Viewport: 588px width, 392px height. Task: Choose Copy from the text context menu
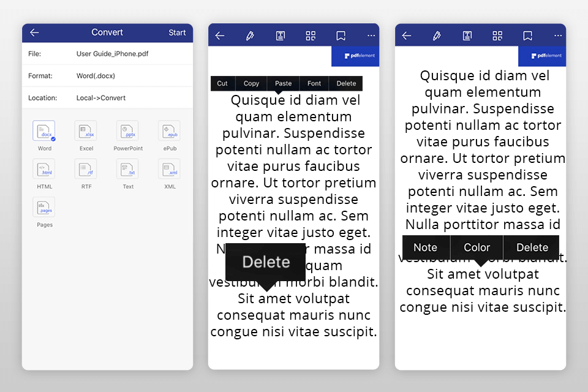(x=251, y=83)
